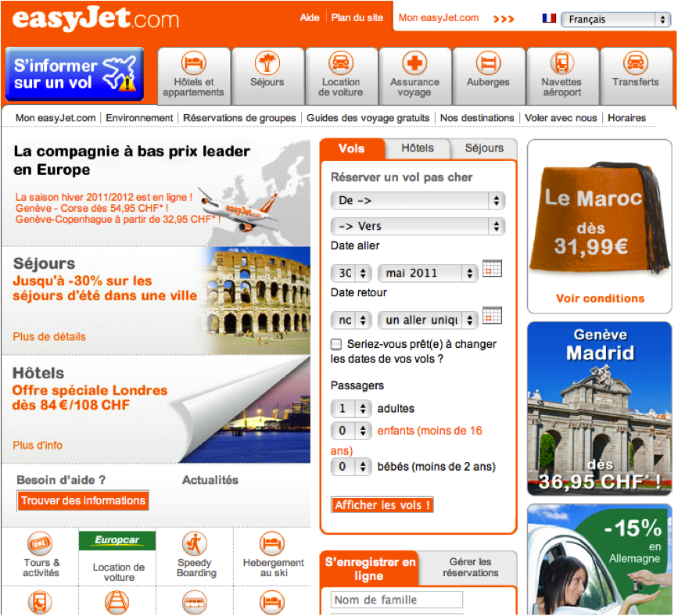Open the 'mai 2011' month dropdown
678x616 pixels.
point(428,273)
